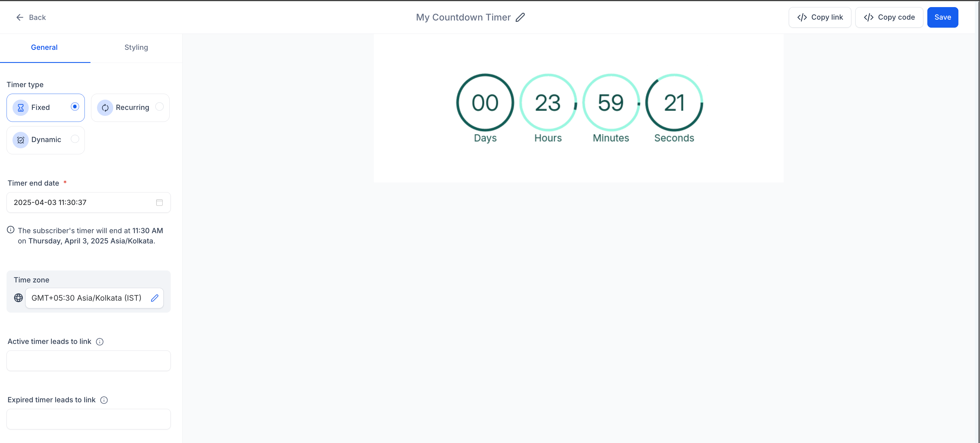
Task: Select the Recurring timer radio button
Action: 159,106
